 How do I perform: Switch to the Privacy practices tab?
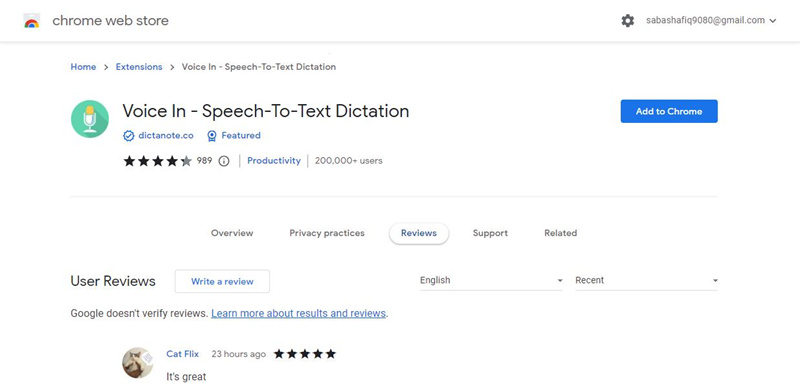click(x=327, y=233)
